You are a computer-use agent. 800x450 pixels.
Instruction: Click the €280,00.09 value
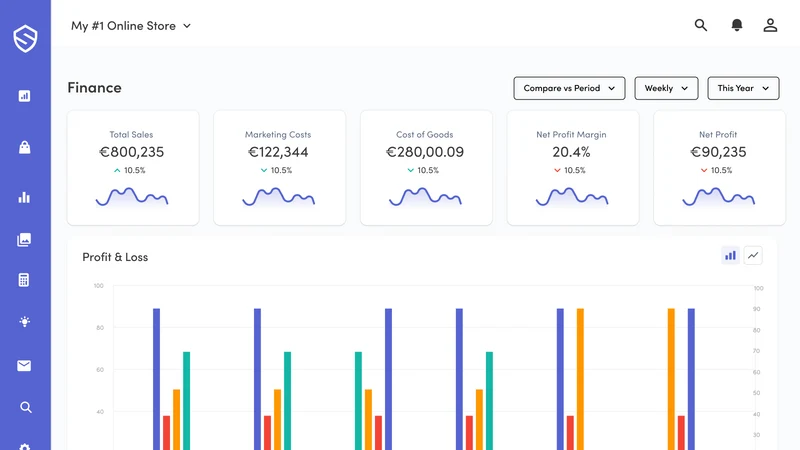(425, 152)
